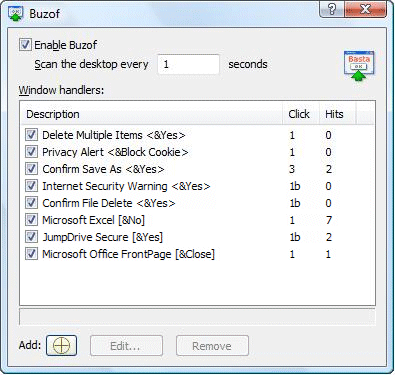The height and width of the screenshot is (375, 395).
Task: Uncheck Delete Multiple Items handler
Action: [31, 135]
